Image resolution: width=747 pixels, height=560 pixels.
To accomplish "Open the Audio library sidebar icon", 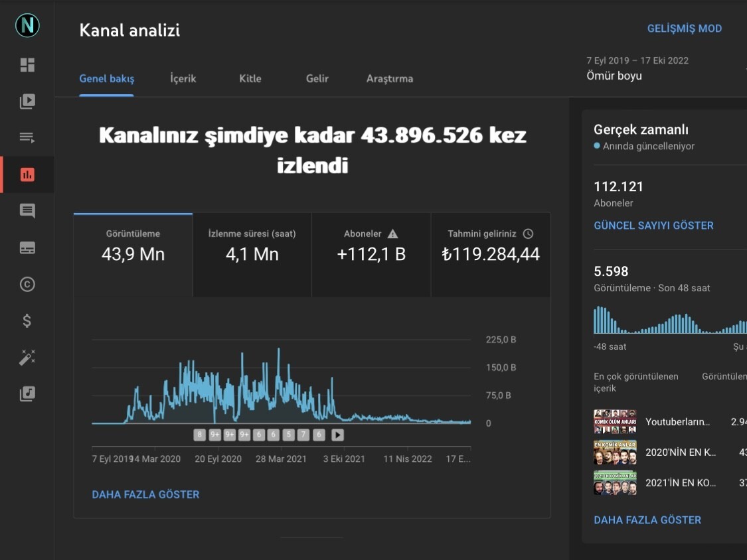I will (x=27, y=393).
